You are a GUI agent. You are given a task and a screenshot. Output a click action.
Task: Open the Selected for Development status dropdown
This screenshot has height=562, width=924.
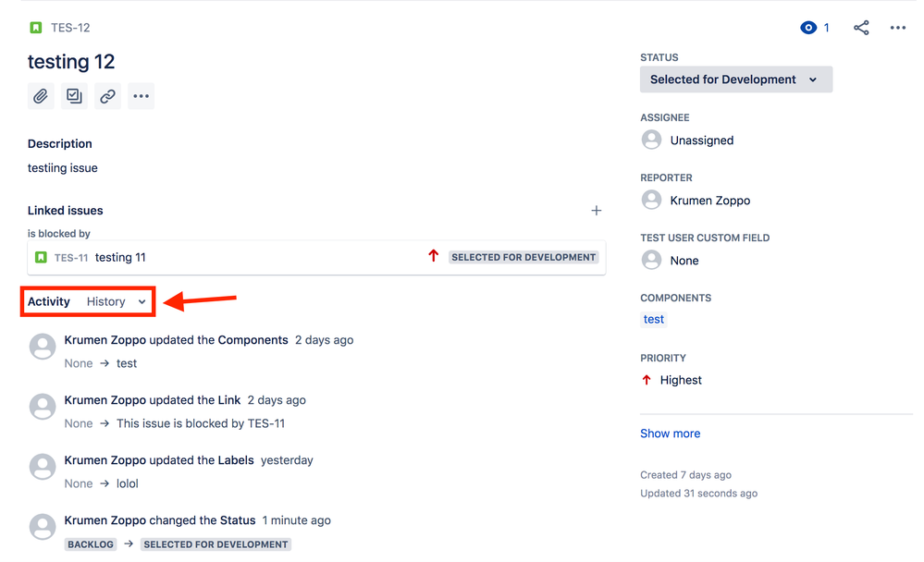[x=735, y=79]
